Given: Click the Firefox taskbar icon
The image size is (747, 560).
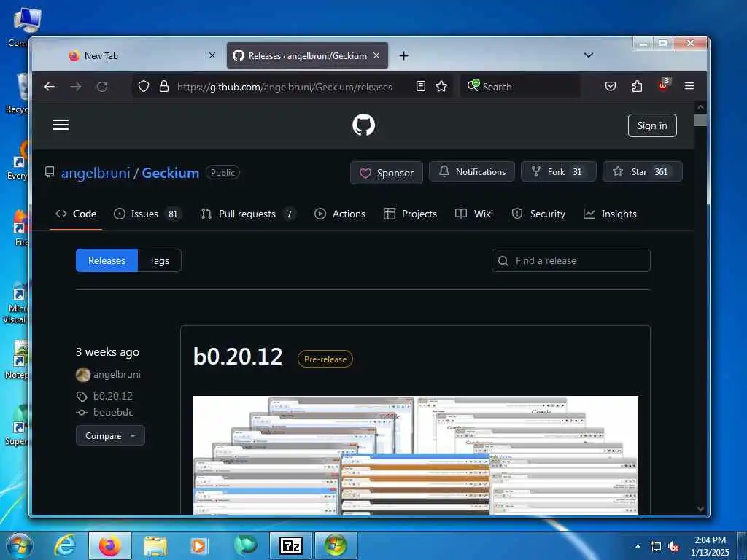Looking at the screenshot, I should [x=109, y=545].
